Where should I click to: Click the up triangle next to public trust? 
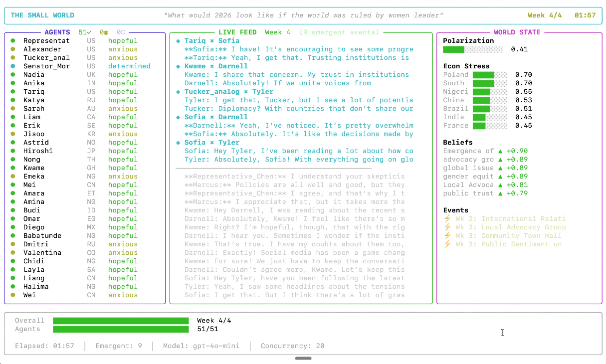click(x=500, y=193)
